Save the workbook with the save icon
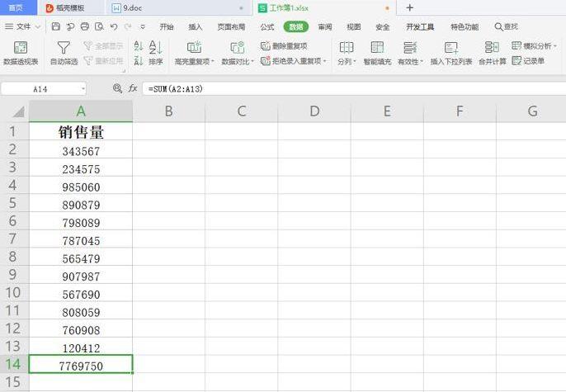The width and height of the screenshot is (566, 392). pyautogui.click(x=56, y=26)
